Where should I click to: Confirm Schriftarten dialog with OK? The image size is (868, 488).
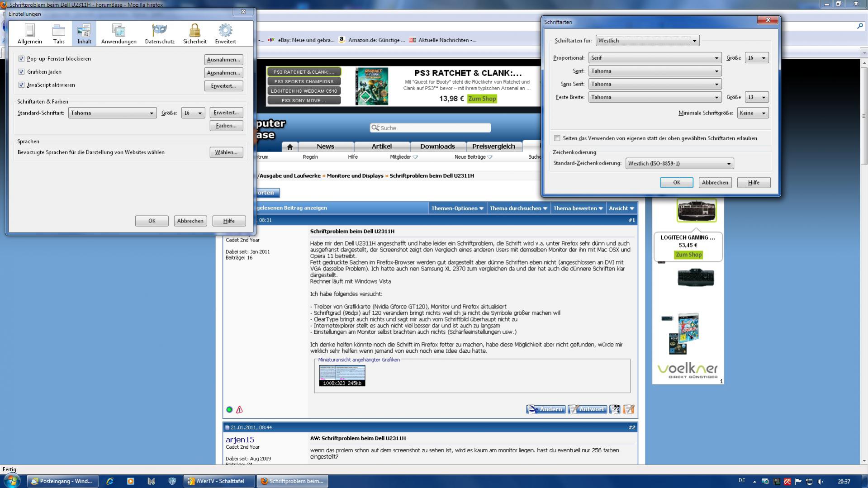[x=676, y=183]
